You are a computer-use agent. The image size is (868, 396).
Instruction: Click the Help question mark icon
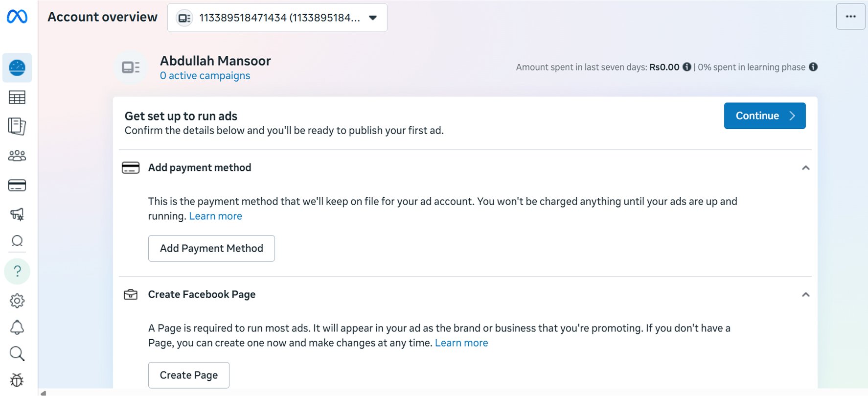point(17,271)
